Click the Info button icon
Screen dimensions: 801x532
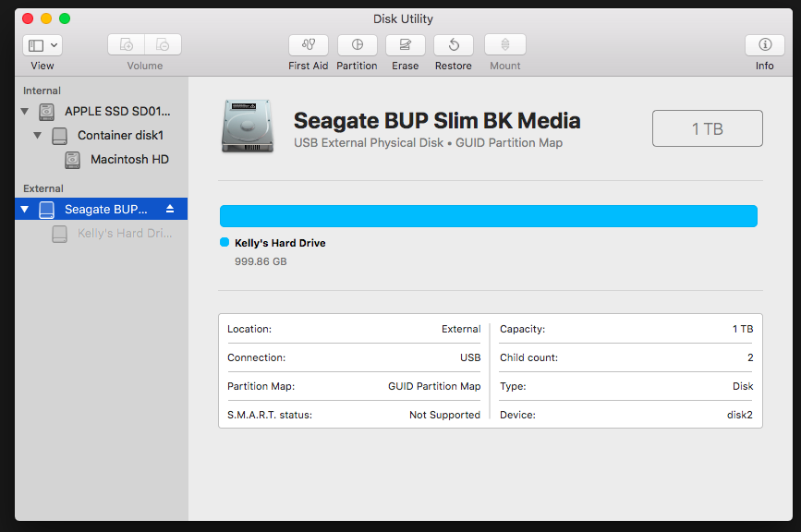pos(764,45)
